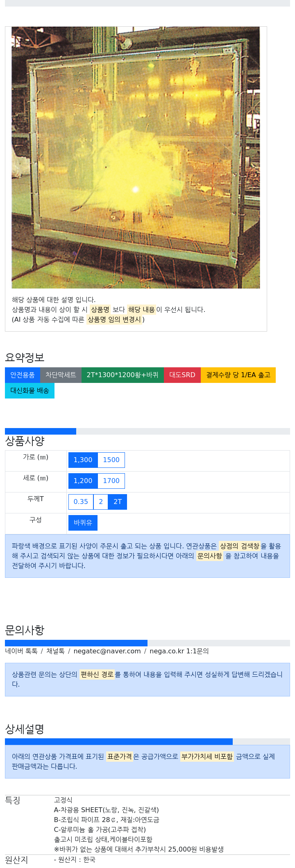Select the 차단막세트 summary tag
The image size is (295, 868).
61,375
